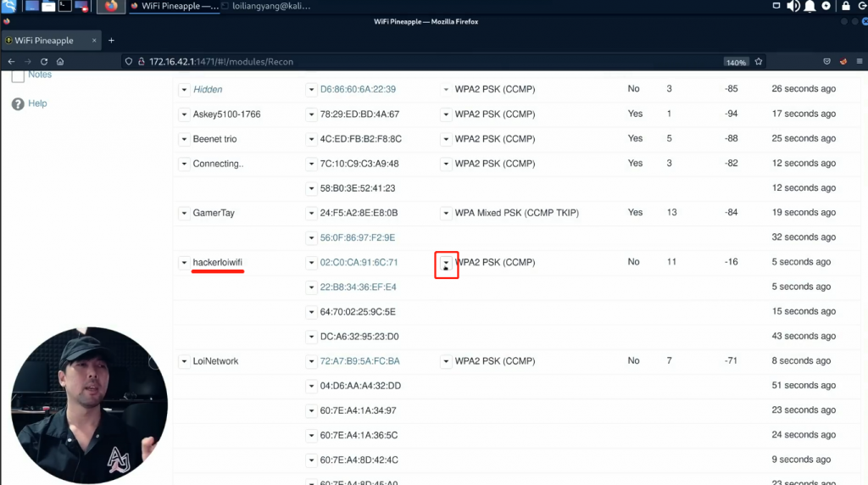Click client MAC 04:D6:AA:A4:32:DD text

[x=360, y=386]
